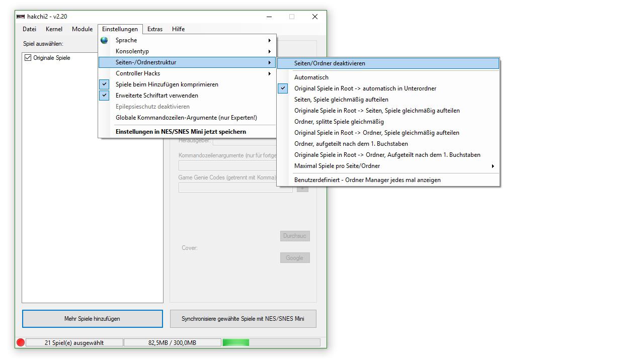Close the Einstellungen menu
The width and height of the screenshot is (644, 362).
coord(120,29)
